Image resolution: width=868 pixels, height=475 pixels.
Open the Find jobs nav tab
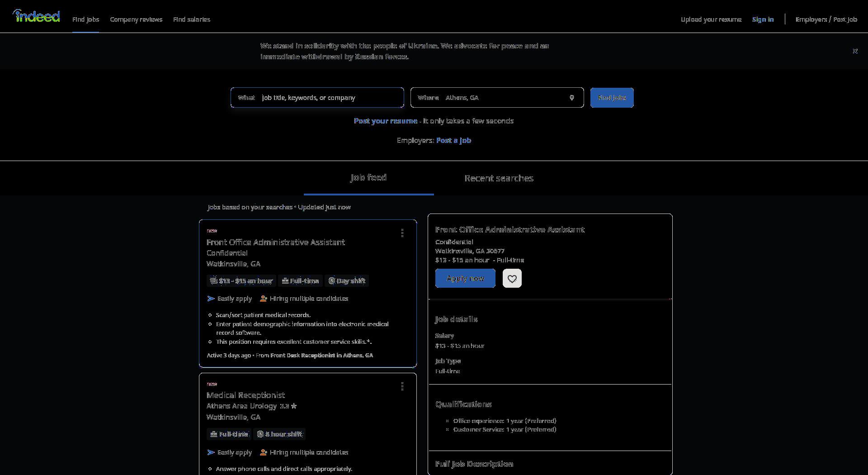click(x=85, y=19)
